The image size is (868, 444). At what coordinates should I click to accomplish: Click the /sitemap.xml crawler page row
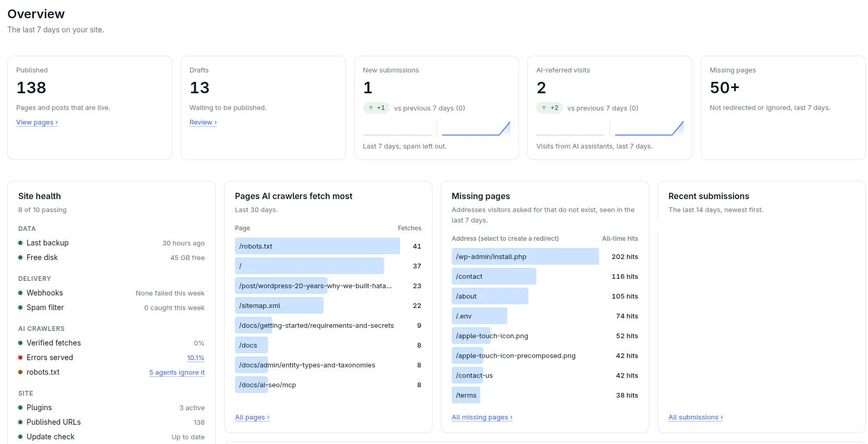(x=328, y=306)
